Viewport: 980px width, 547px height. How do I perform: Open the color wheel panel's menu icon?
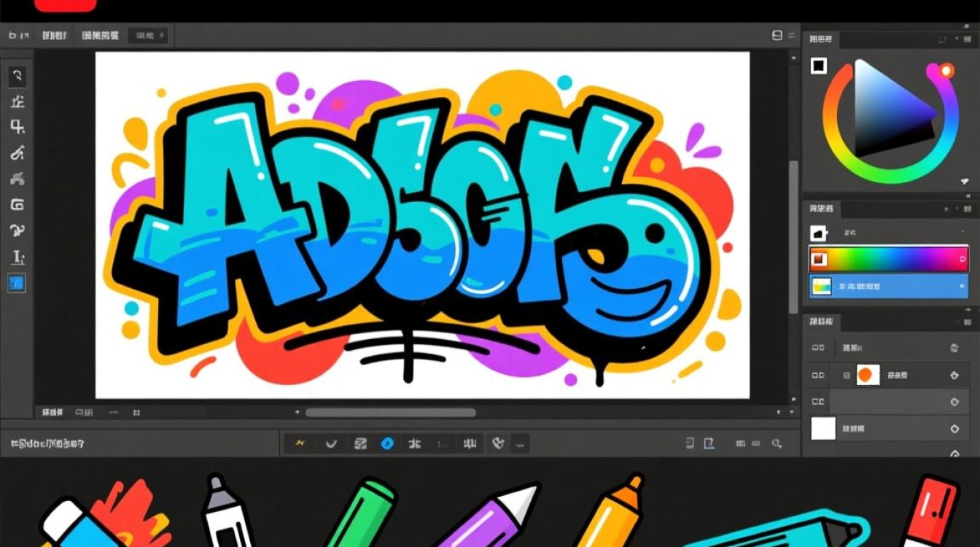(x=969, y=41)
